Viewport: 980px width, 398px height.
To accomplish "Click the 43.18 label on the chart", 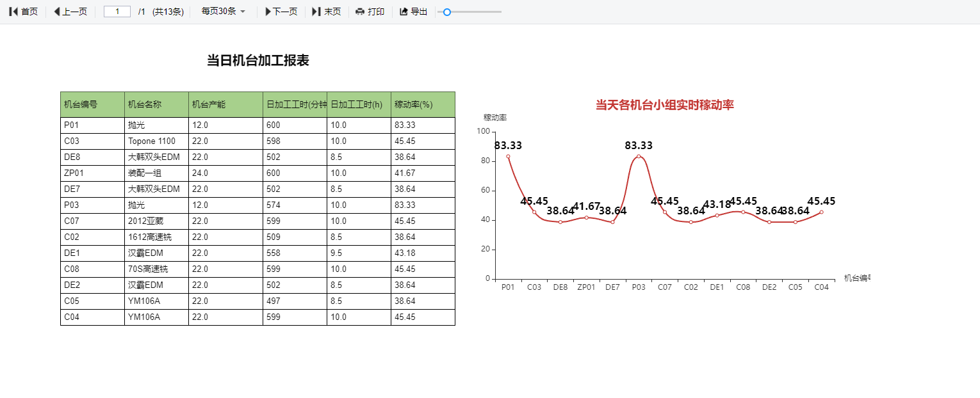I will tap(717, 205).
